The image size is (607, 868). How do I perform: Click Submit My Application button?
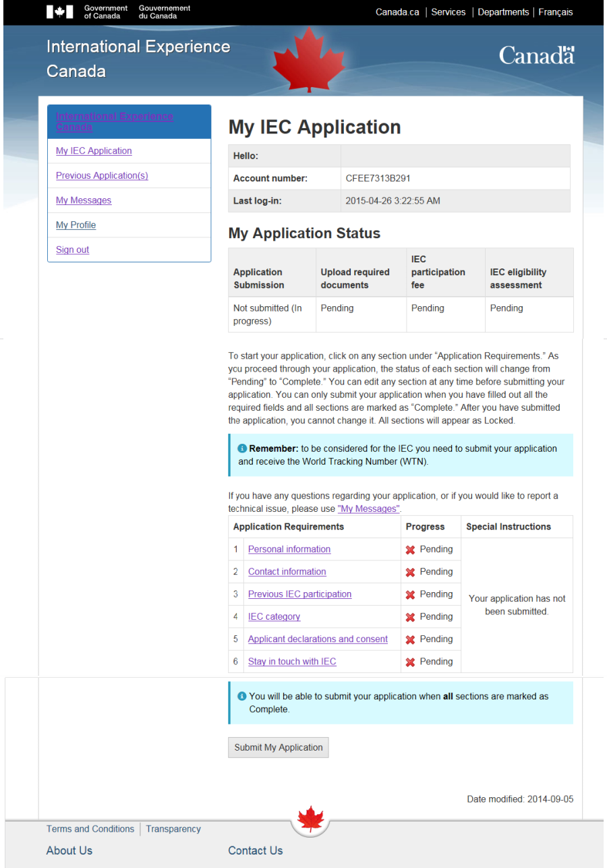pos(279,747)
